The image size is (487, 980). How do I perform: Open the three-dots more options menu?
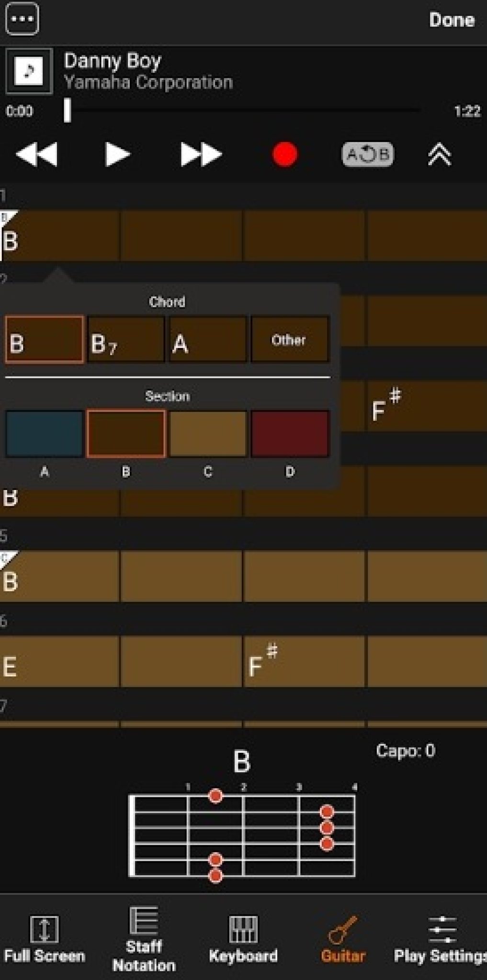(22, 19)
